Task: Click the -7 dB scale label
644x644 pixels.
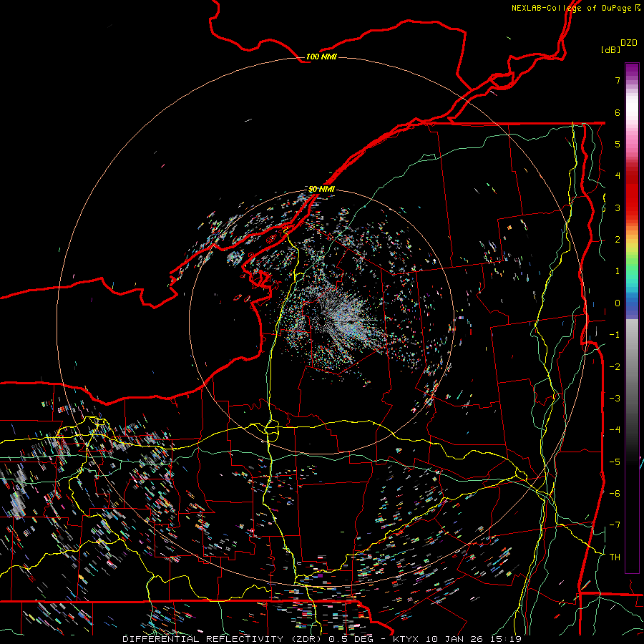Action: (x=615, y=525)
